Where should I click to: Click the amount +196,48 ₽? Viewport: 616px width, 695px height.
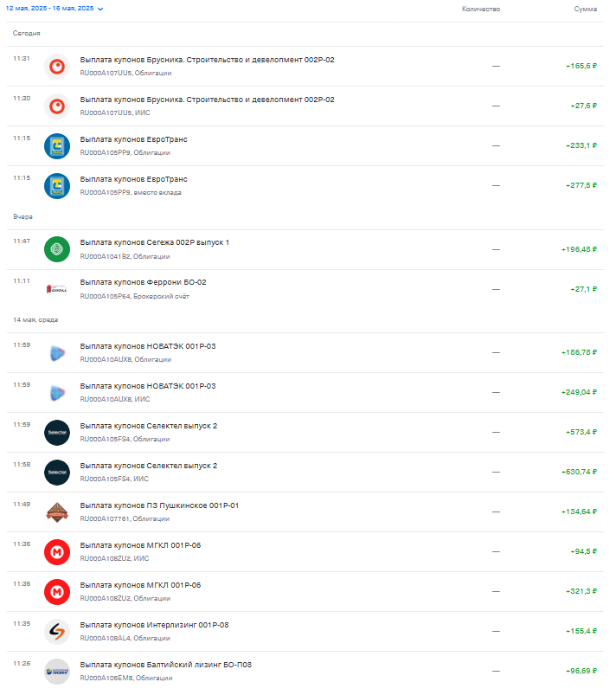(x=579, y=249)
